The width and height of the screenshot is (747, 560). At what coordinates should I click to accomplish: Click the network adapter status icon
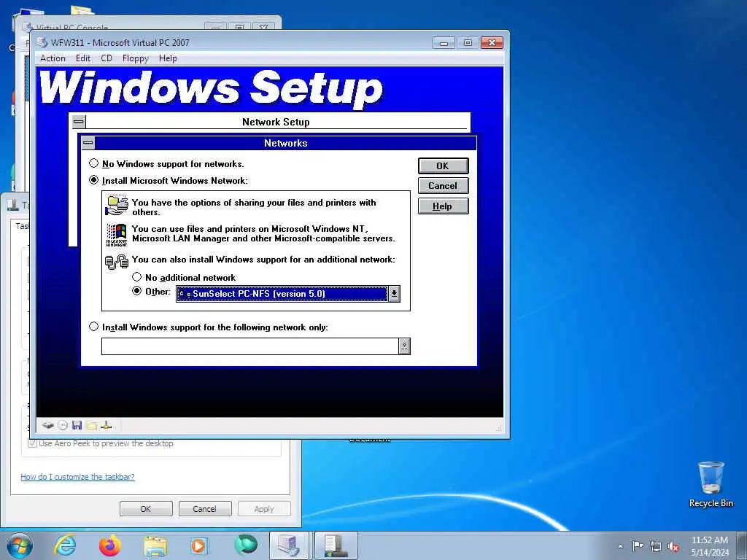107,425
